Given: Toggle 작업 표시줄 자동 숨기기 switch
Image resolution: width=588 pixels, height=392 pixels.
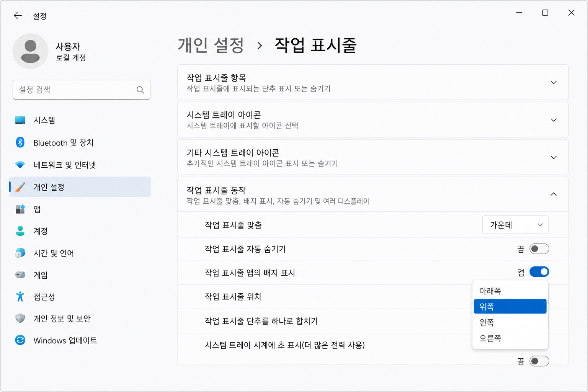Looking at the screenshot, I should pos(539,249).
